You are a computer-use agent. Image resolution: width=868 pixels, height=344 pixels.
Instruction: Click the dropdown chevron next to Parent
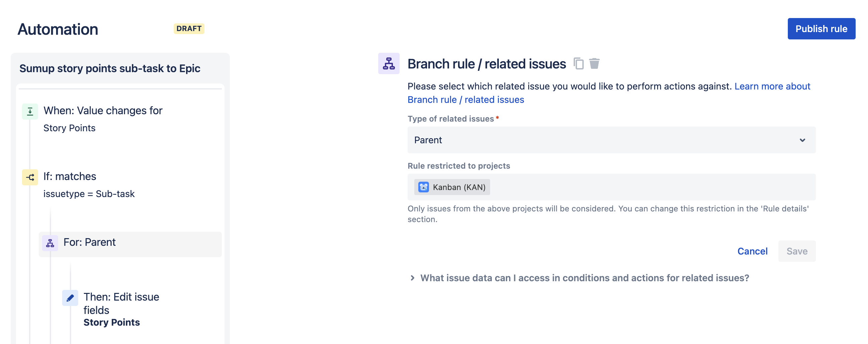pos(802,140)
